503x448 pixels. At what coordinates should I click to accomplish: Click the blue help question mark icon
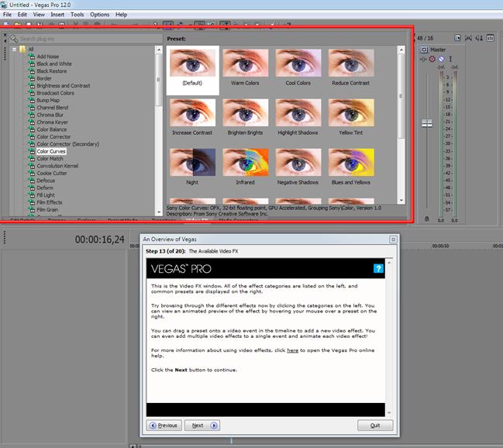tap(378, 268)
